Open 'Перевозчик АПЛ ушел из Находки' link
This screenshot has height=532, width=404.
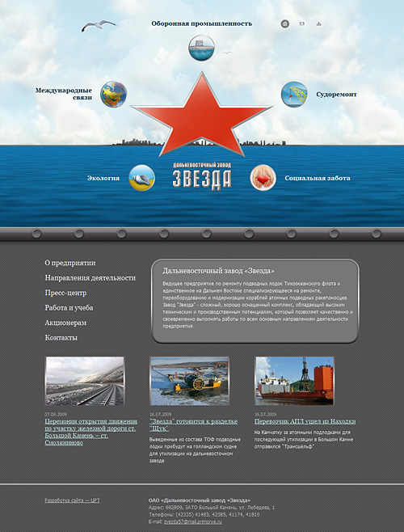305,421
